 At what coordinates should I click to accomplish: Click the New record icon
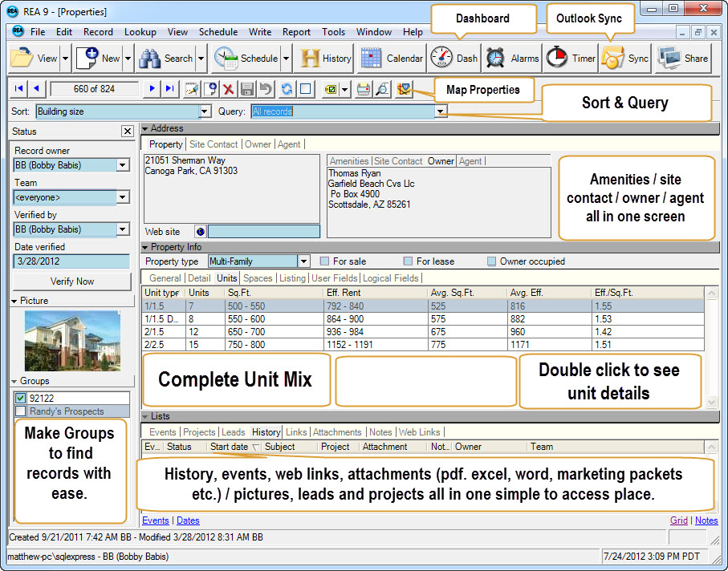point(87,59)
